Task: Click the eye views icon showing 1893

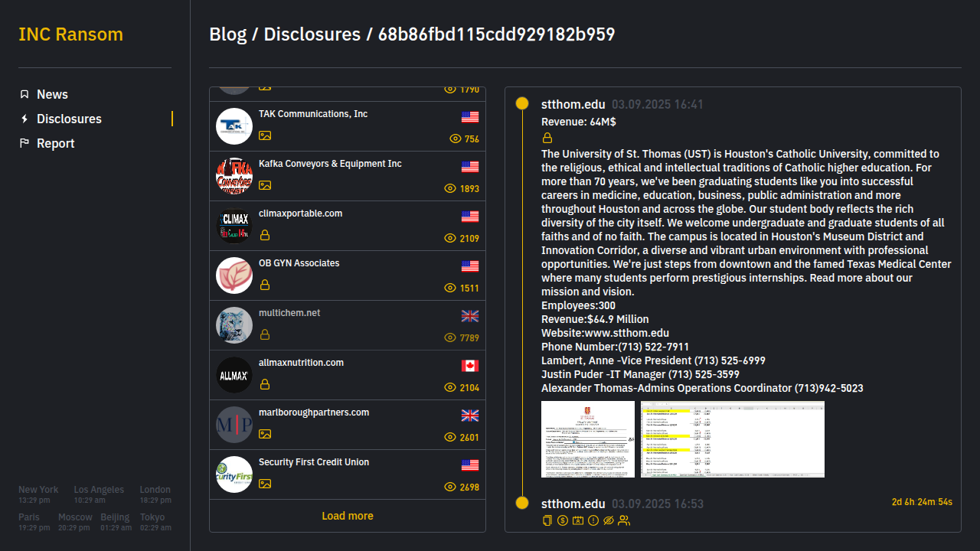Action: [x=450, y=189]
